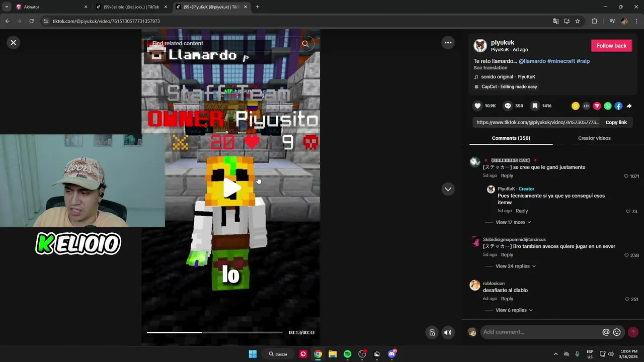Expand View 24 replies
This screenshot has width=644, height=362.
pos(515,266)
